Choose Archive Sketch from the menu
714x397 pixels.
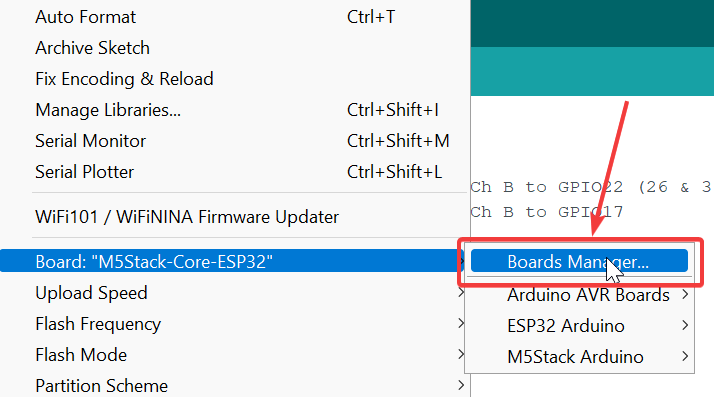(235, 48)
